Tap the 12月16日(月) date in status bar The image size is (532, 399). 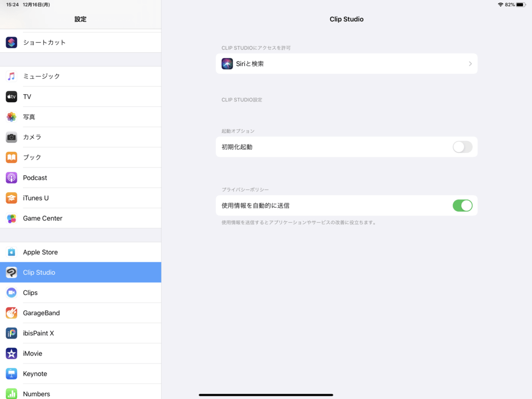37,5
